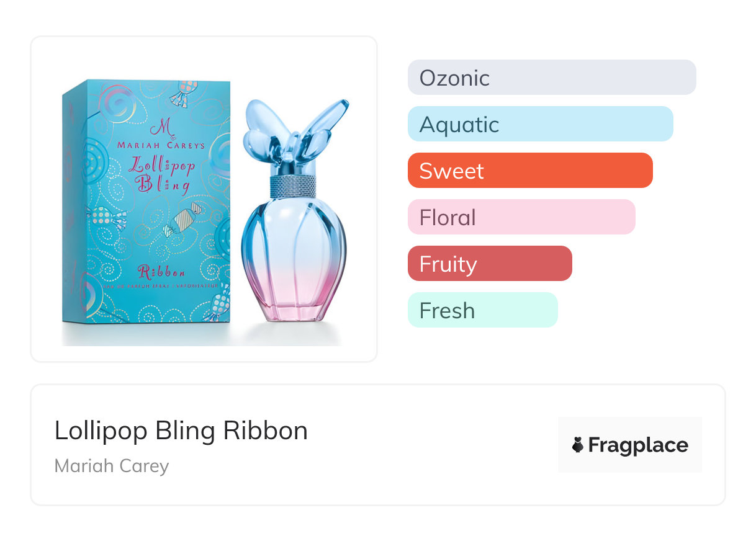Select the mint Fresh accord bar
The height and width of the screenshot is (536, 756).
[x=482, y=310]
